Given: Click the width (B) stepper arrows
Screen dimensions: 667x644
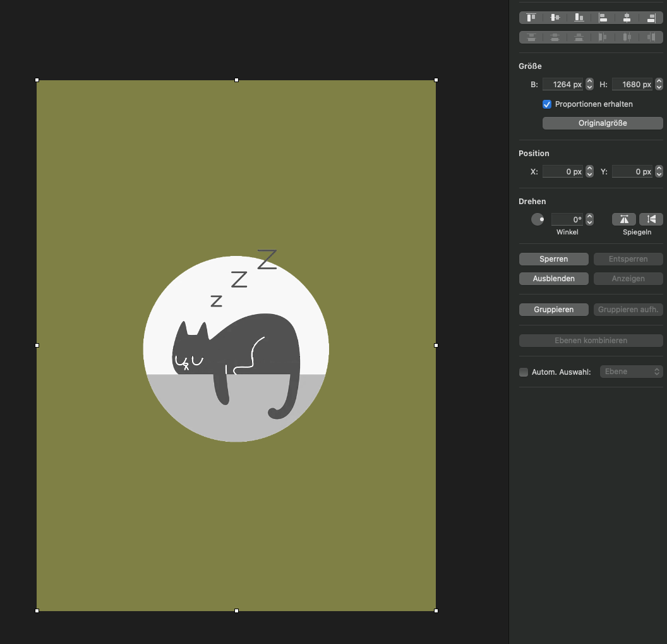Looking at the screenshot, I should click(x=590, y=84).
